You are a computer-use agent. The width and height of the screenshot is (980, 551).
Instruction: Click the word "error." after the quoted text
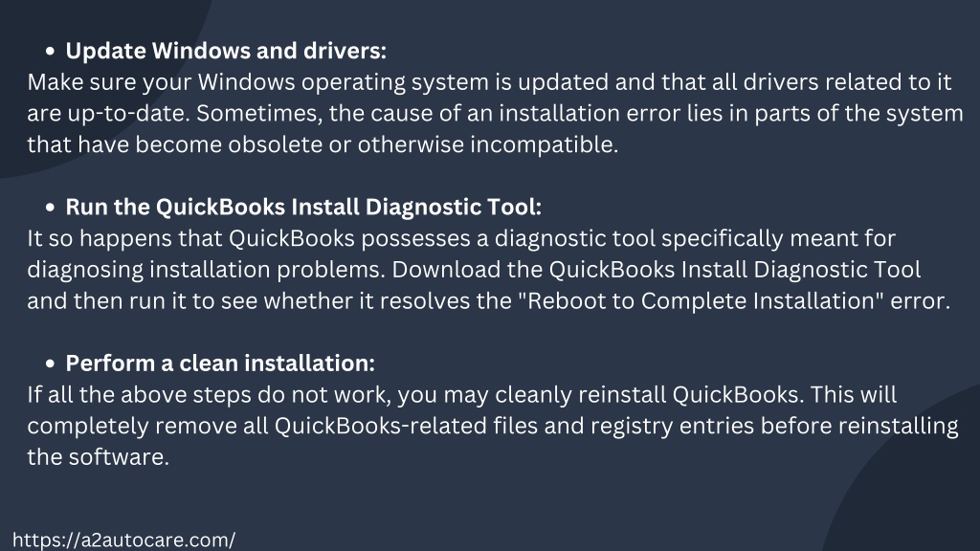[920, 300]
